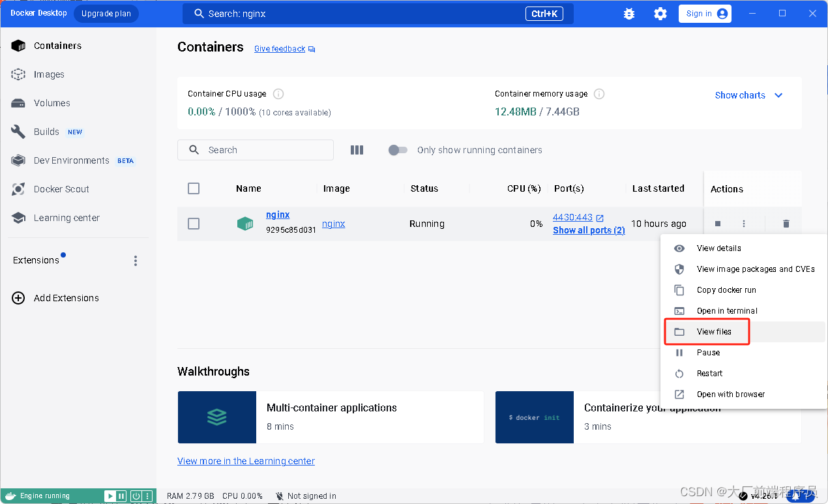This screenshot has width=828, height=504.
Task: Select all containers with the header checkbox
Action: coord(194,188)
